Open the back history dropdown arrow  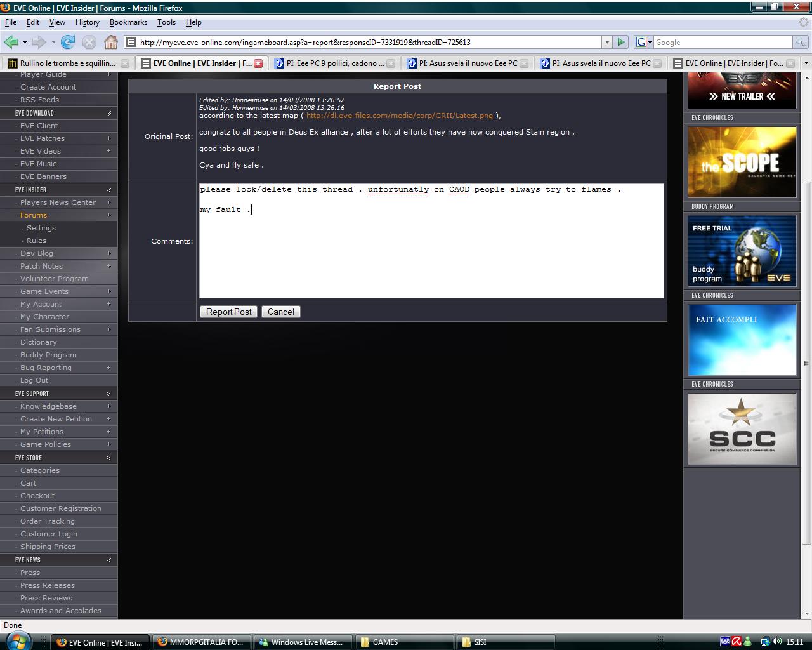pos(25,43)
